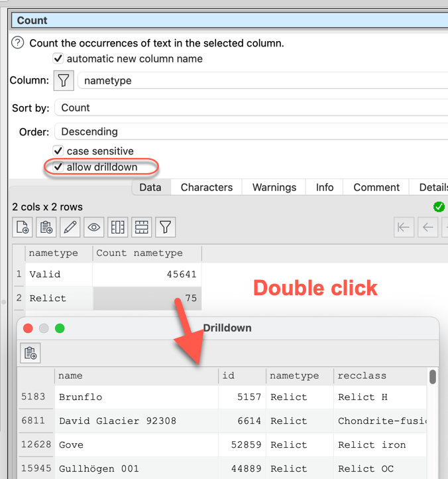Viewport: 448px width, 479px height.
Task: Click the recclass column header in Drilldown
Action: pyautogui.click(x=362, y=376)
